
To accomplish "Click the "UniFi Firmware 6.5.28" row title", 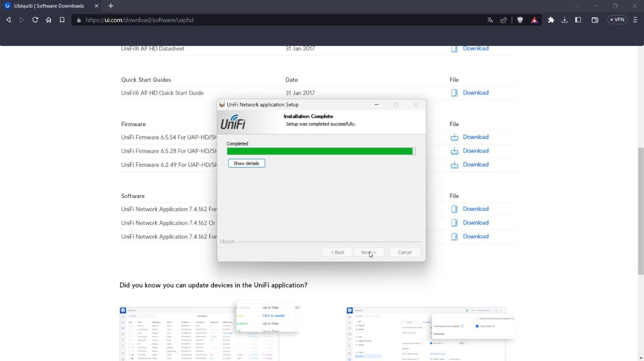I will coord(169,151).
